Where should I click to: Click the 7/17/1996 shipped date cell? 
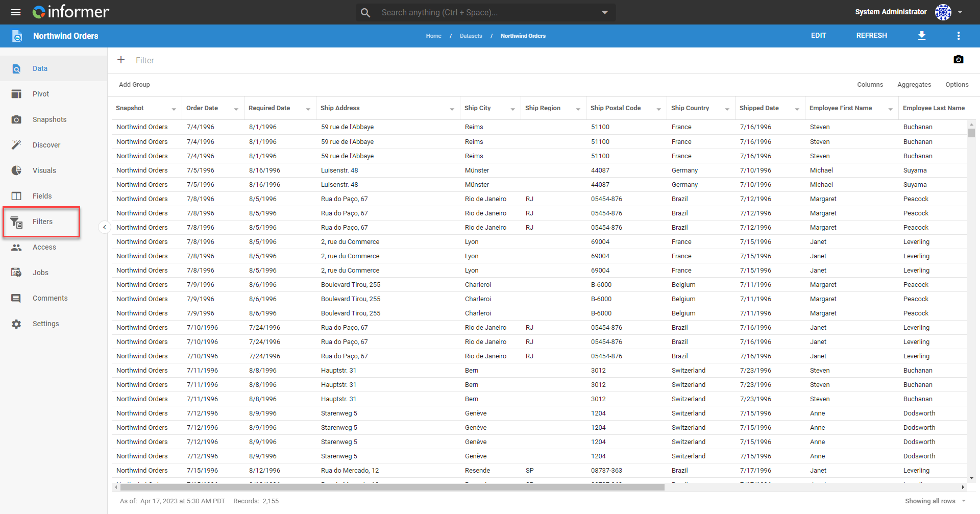point(755,471)
